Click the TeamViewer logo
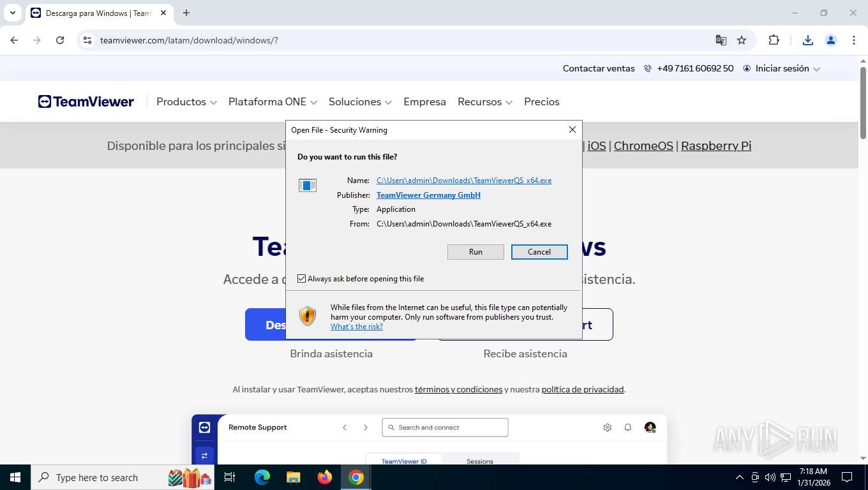This screenshot has width=868, height=490. [x=86, y=101]
